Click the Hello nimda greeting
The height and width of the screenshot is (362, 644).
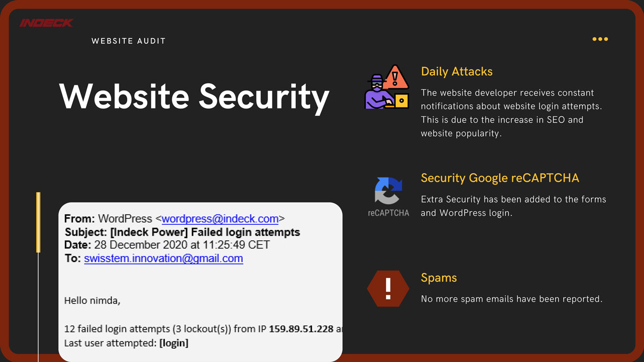point(92,300)
